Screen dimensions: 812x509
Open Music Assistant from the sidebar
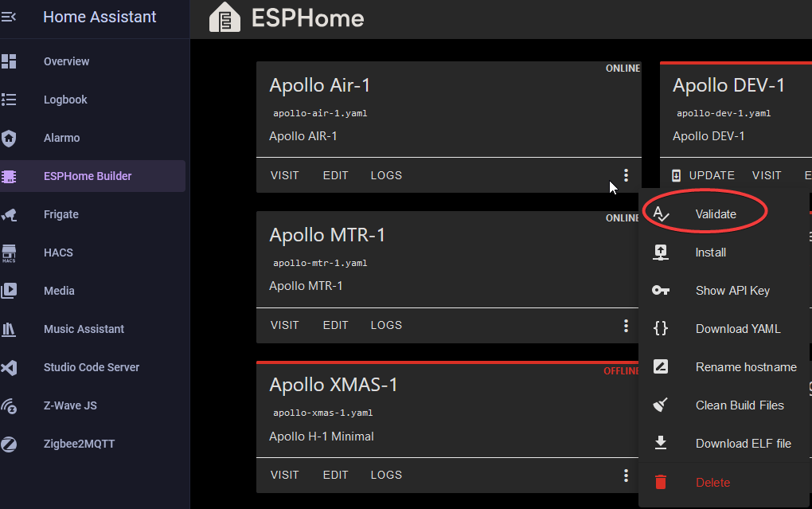tap(84, 329)
